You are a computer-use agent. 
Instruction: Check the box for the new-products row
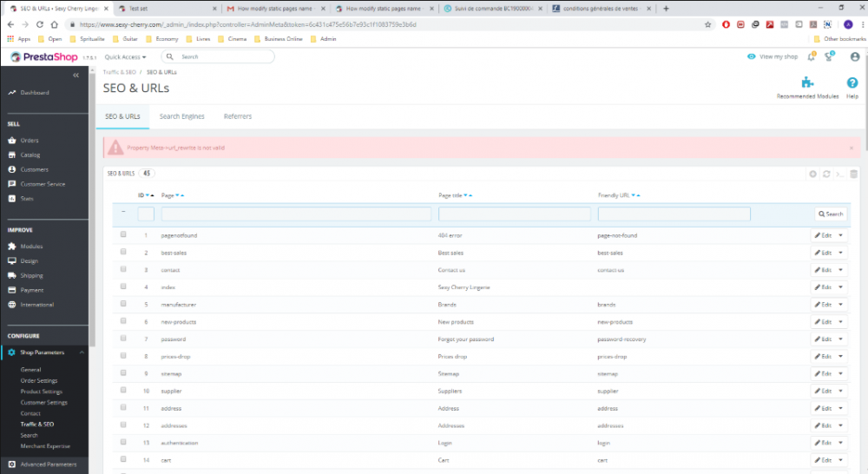[x=123, y=320]
